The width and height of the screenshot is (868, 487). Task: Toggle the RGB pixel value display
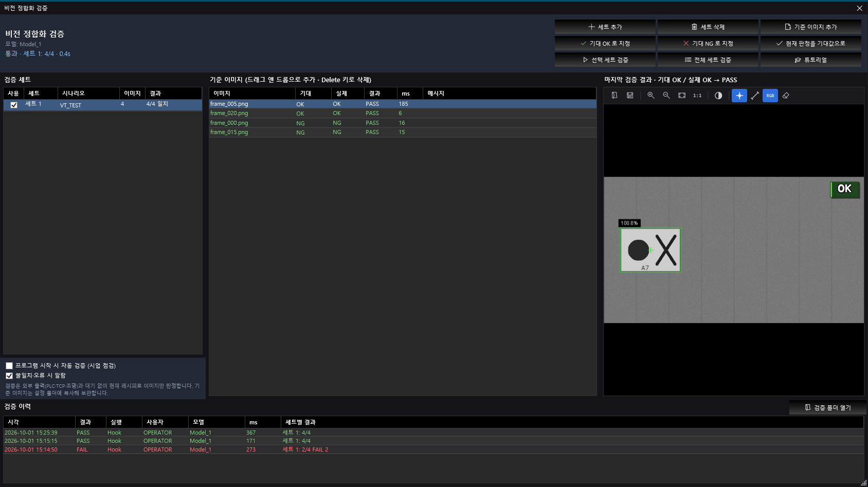pyautogui.click(x=770, y=96)
